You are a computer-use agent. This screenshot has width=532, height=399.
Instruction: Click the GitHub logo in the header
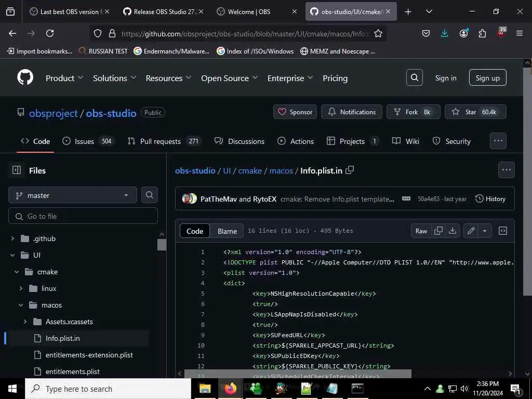click(25, 78)
